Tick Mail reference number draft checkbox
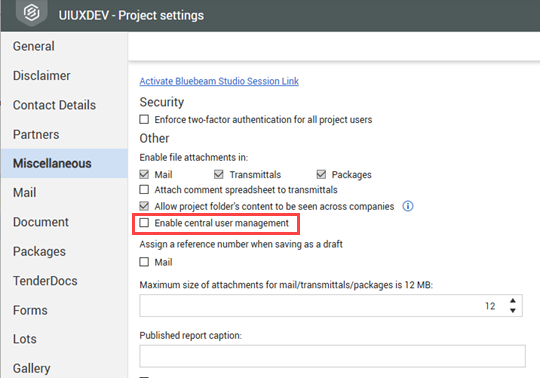Viewport: 540px width, 378px height. [x=144, y=262]
